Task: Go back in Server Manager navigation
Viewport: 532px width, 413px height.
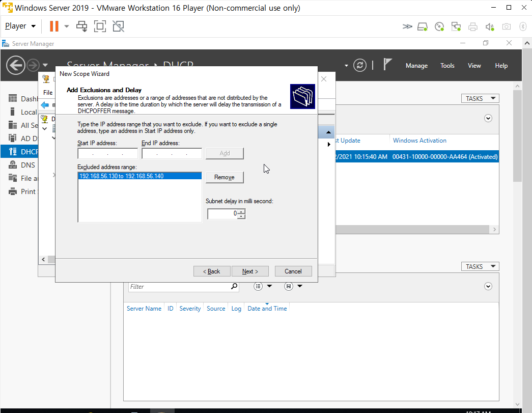Action: (16, 65)
